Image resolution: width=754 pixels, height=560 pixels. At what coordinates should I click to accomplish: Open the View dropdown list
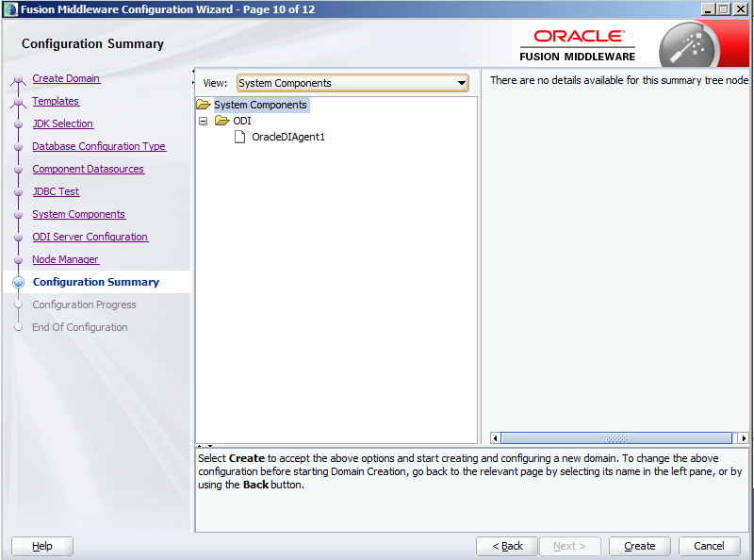(x=462, y=83)
